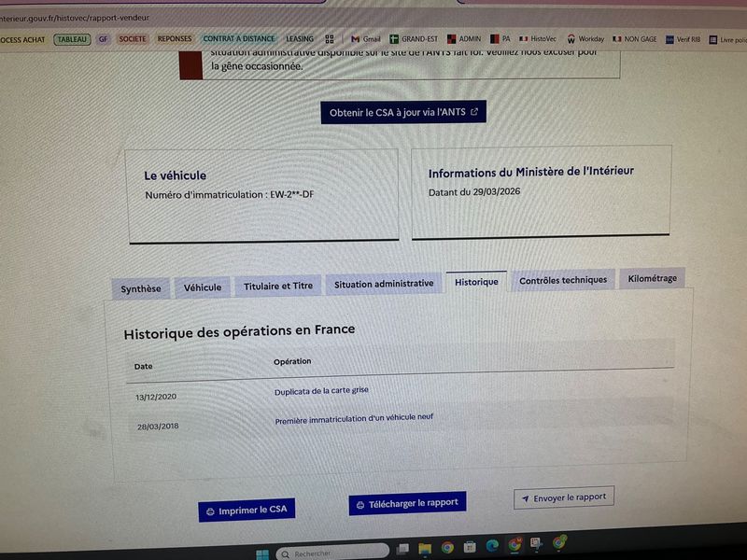Open the HistoVec bookmark
This screenshot has height=560, width=747.
click(x=538, y=39)
